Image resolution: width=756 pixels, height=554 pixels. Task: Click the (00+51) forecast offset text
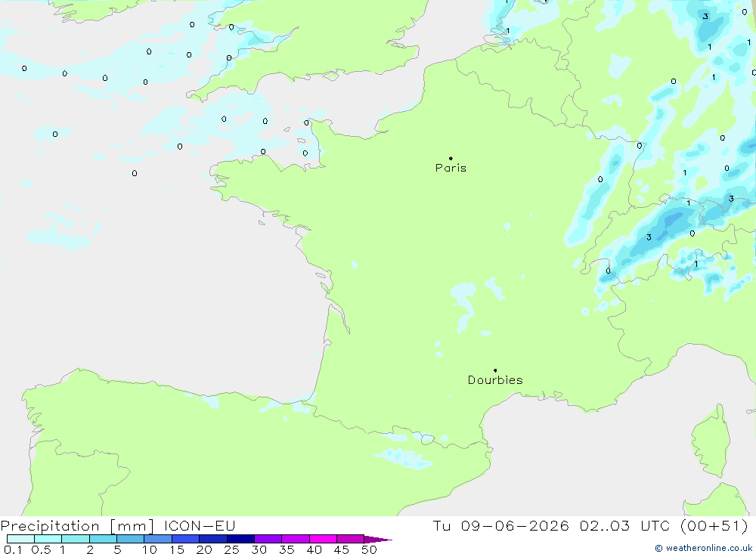click(x=714, y=525)
